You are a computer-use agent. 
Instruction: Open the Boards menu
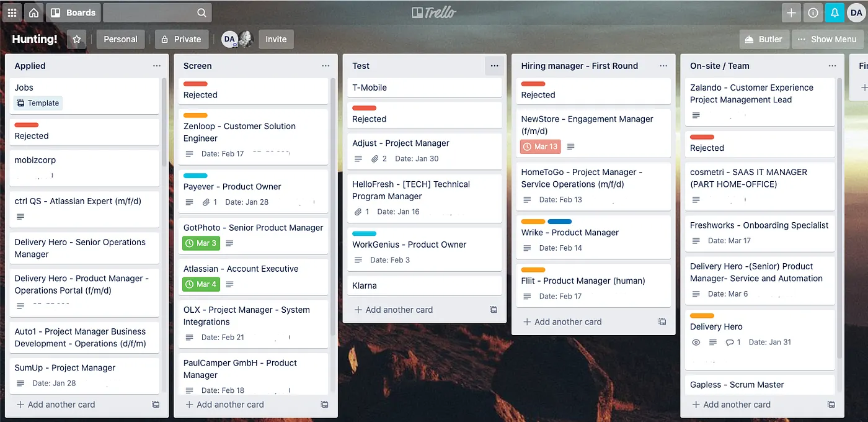tap(73, 12)
